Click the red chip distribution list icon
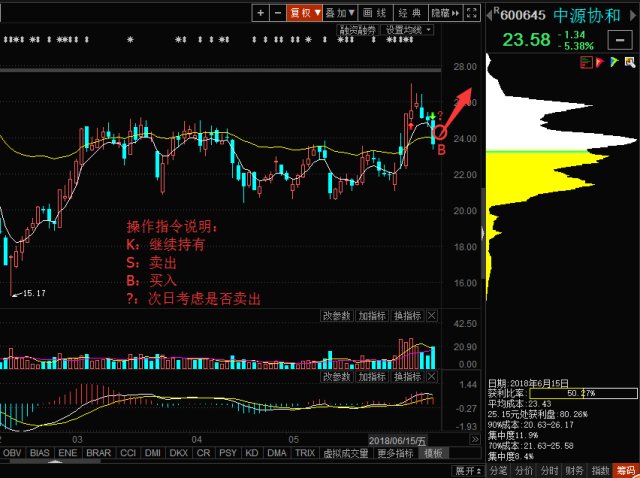This screenshot has width=640, height=478. tap(586, 62)
